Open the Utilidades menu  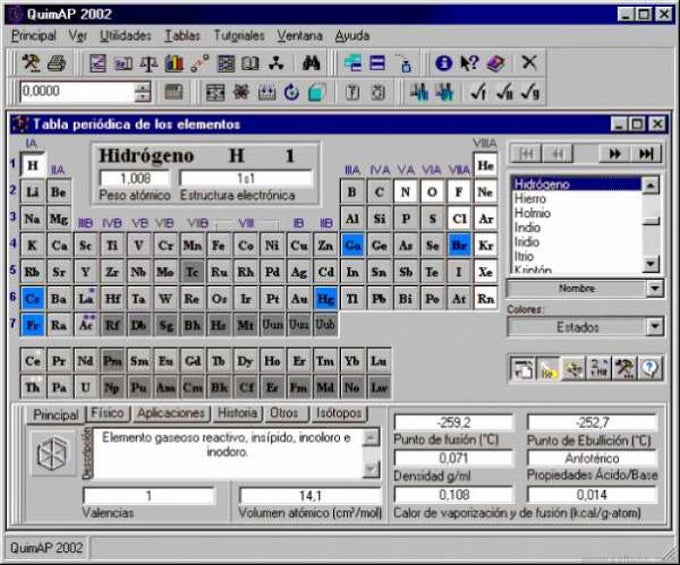[125, 36]
